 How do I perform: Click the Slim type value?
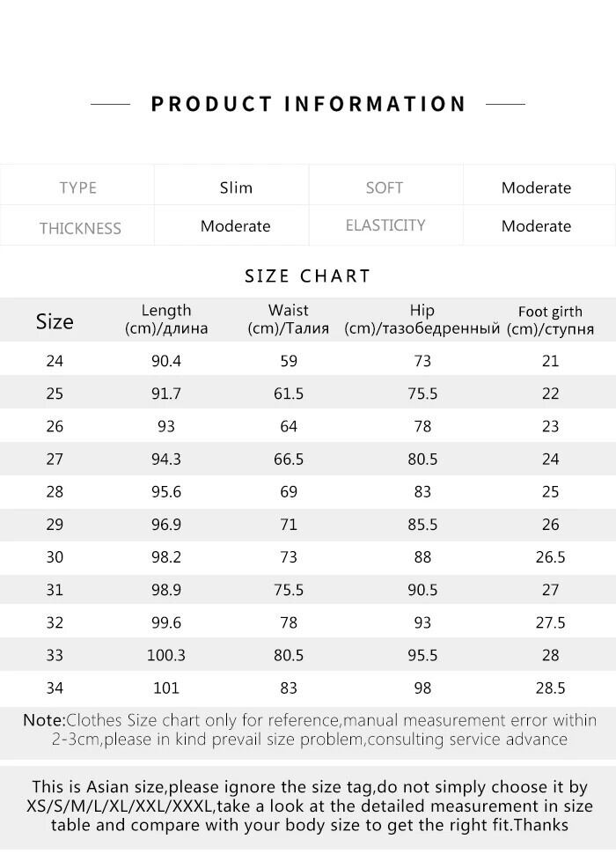[x=236, y=188]
